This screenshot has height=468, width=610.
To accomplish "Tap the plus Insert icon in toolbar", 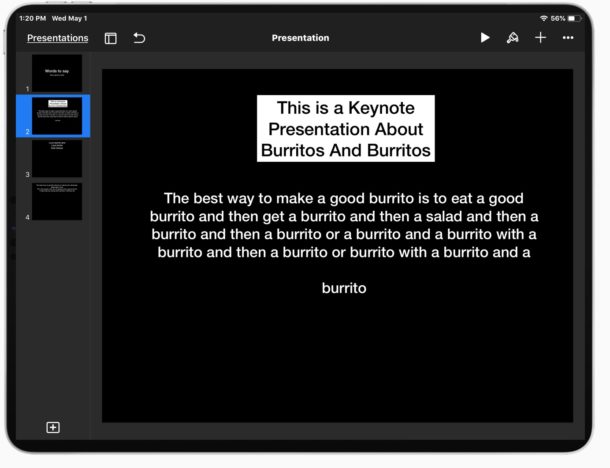I will click(x=540, y=38).
